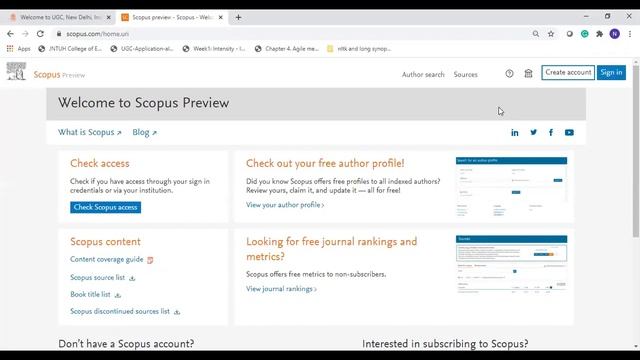Open Book title list link
The image size is (640, 360).
pos(90,295)
